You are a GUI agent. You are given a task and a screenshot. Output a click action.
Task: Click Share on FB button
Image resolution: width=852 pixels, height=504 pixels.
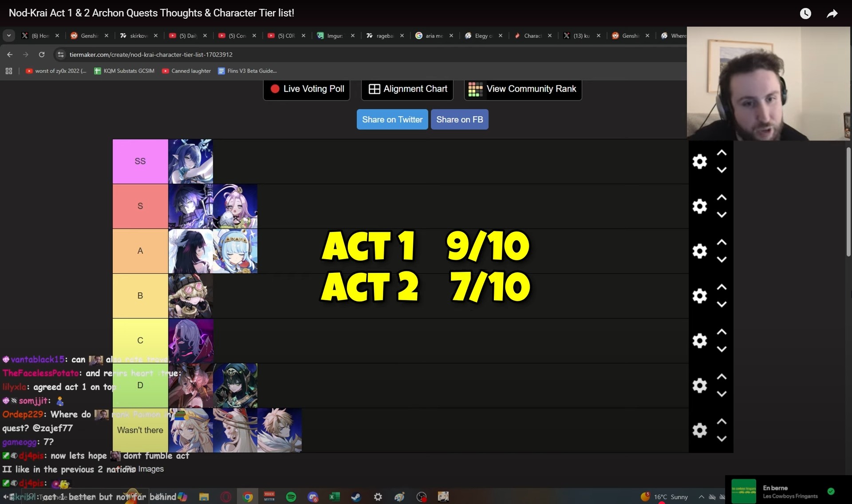tap(459, 119)
